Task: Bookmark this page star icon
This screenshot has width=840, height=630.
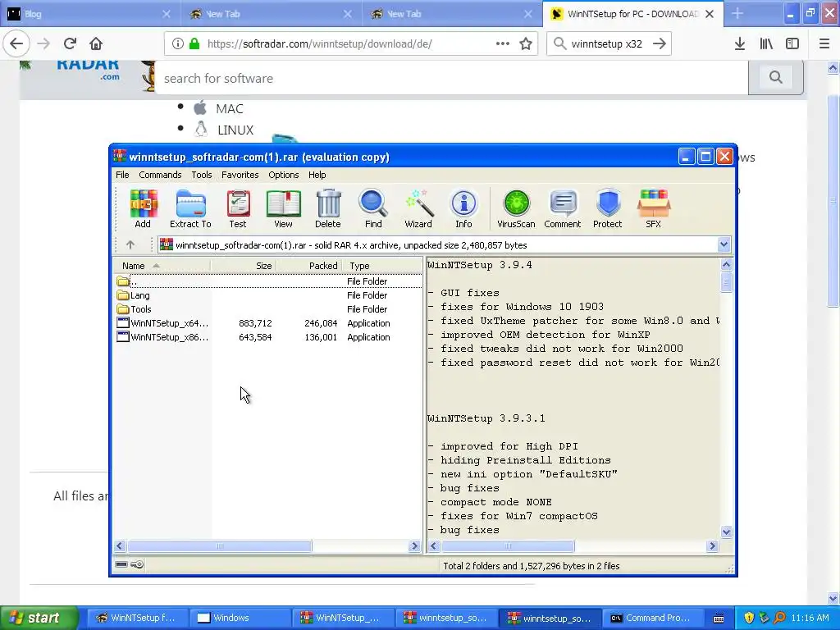Action: (x=526, y=43)
